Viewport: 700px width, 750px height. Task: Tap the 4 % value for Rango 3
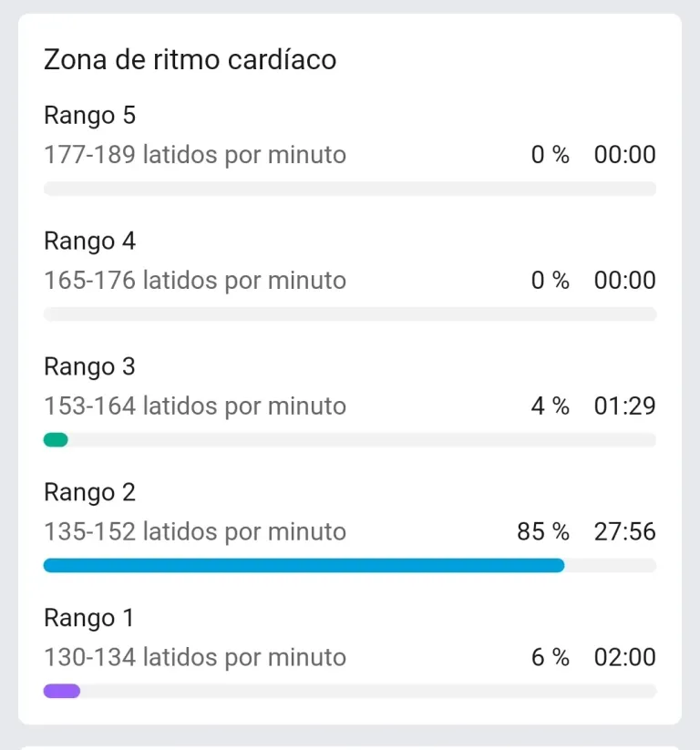pos(551,406)
